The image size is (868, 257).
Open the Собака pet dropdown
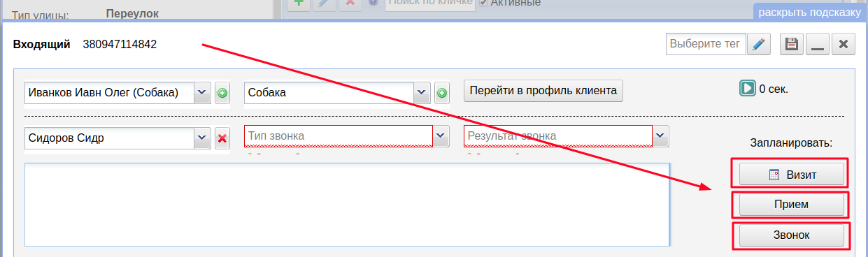point(422,92)
